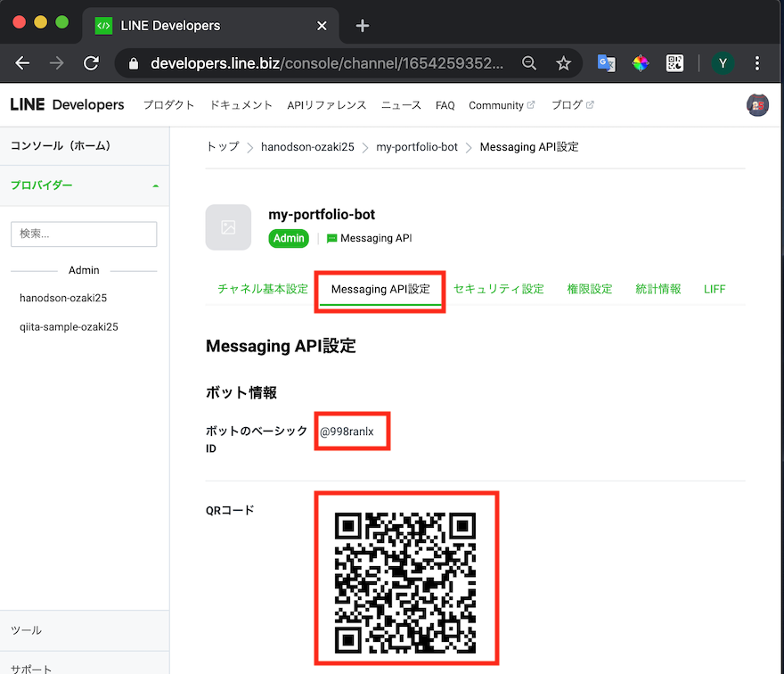
Task: Switch to the チャネル基本設定 tab
Action: (263, 289)
